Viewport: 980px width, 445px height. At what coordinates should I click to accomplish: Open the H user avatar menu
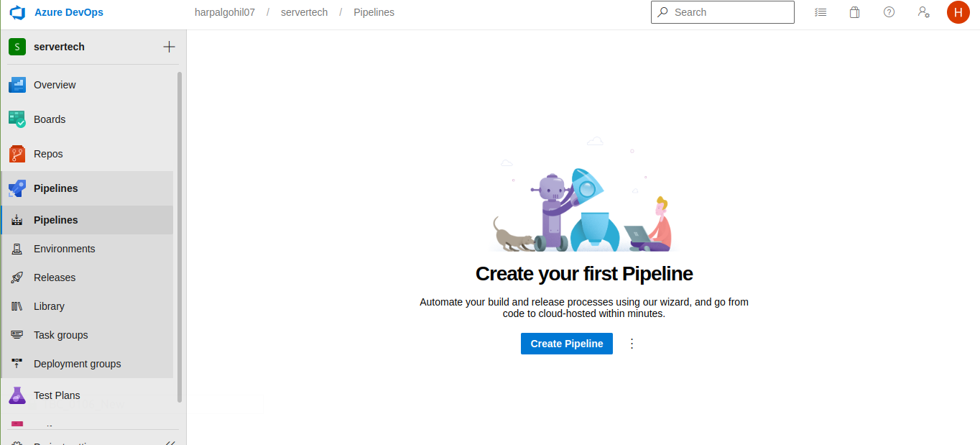958,12
